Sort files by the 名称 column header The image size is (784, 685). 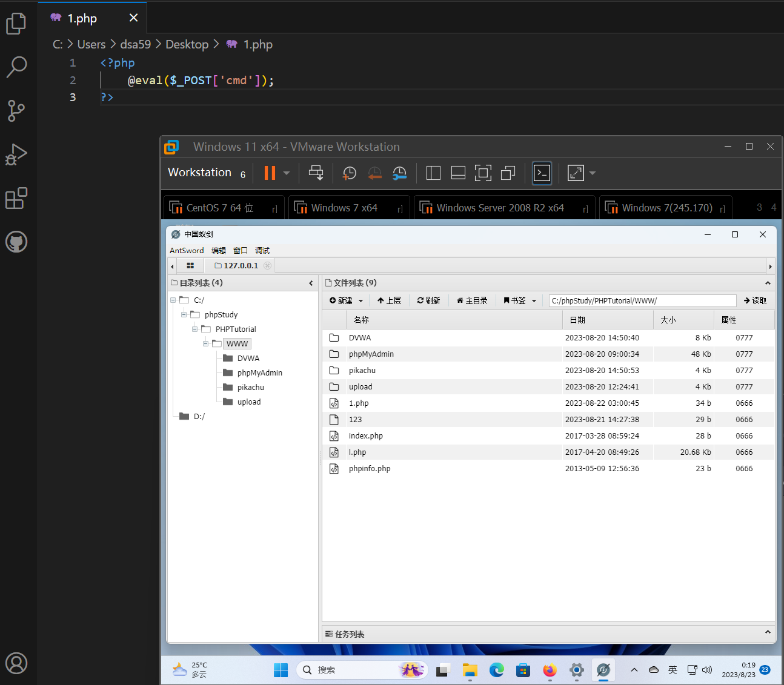coord(454,320)
